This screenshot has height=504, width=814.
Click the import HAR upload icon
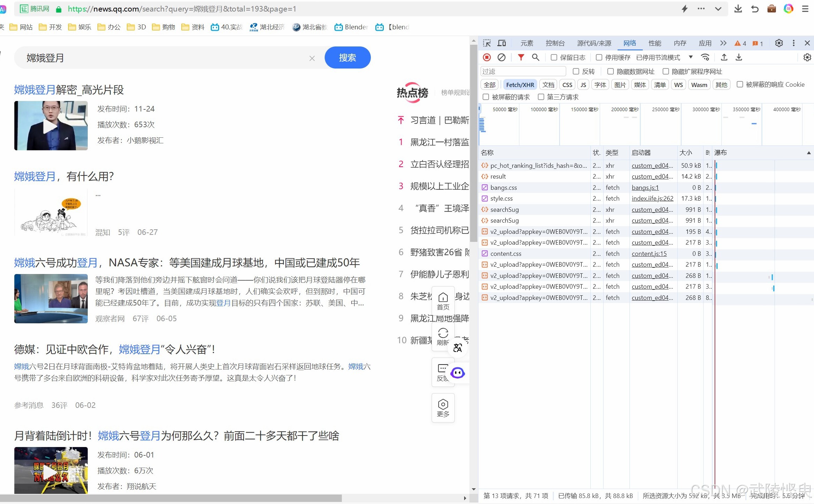point(724,57)
